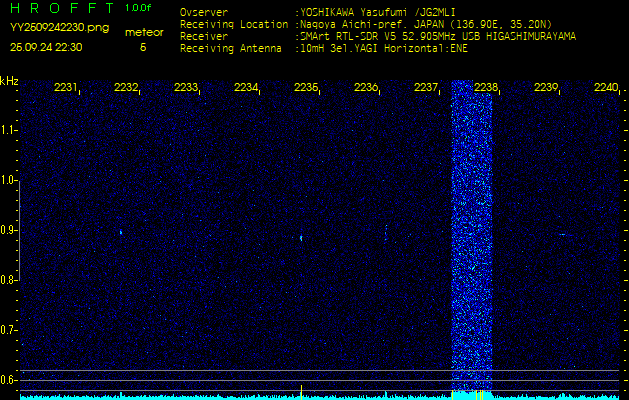The width and height of the screenshot is (629, 400).
Task: Click the 2232 time axis label
Action: click(126, 87)
